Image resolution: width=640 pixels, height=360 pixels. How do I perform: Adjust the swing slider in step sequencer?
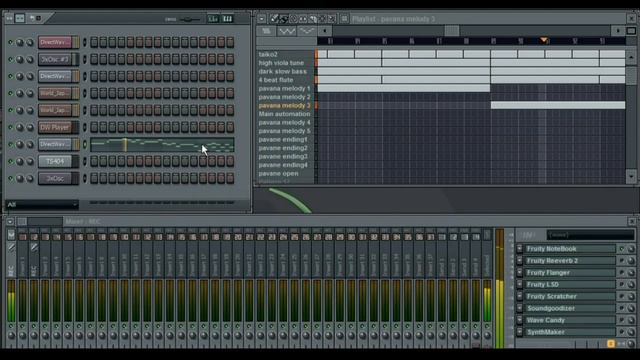click(189, 19)
